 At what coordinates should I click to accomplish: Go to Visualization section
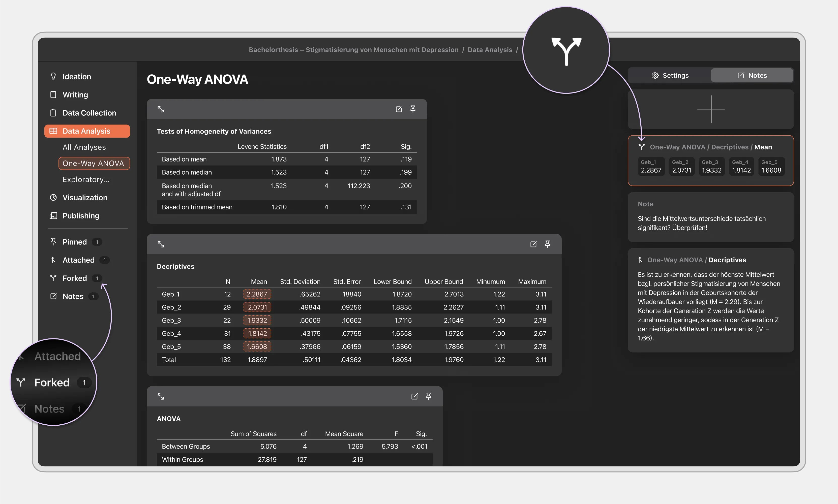[84, 198]
